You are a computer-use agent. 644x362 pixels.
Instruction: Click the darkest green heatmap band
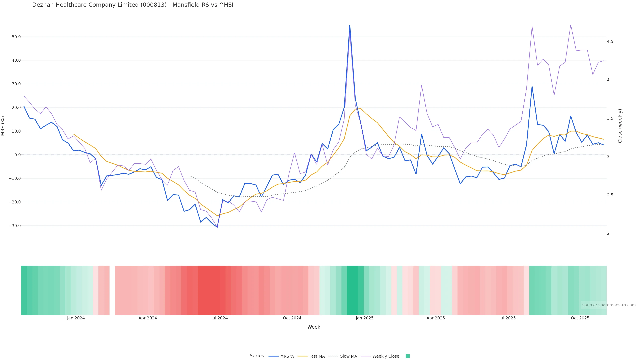(x=353, y=290)
